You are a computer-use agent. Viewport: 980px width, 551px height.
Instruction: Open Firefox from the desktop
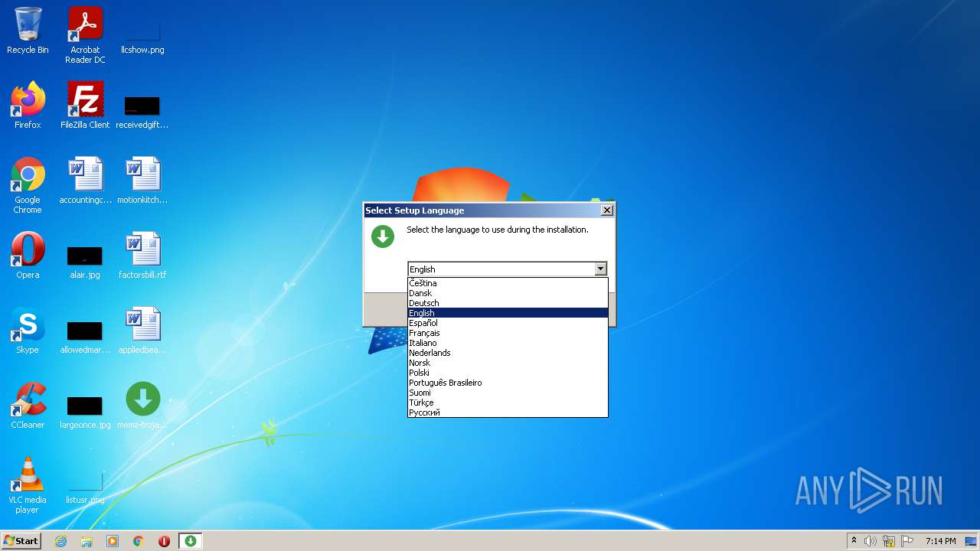click(28, 106)
